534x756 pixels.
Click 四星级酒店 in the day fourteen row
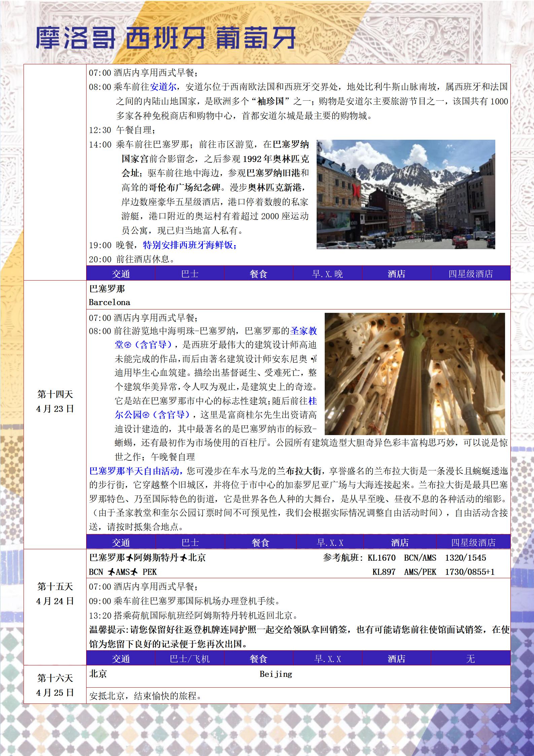(473, 543)
